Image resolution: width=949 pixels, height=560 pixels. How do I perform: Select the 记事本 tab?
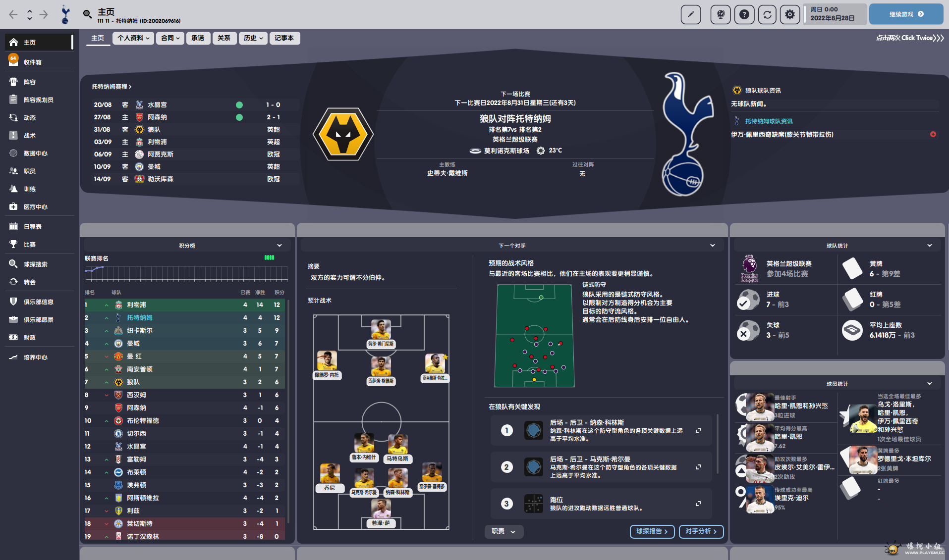(x=284, y=38)
